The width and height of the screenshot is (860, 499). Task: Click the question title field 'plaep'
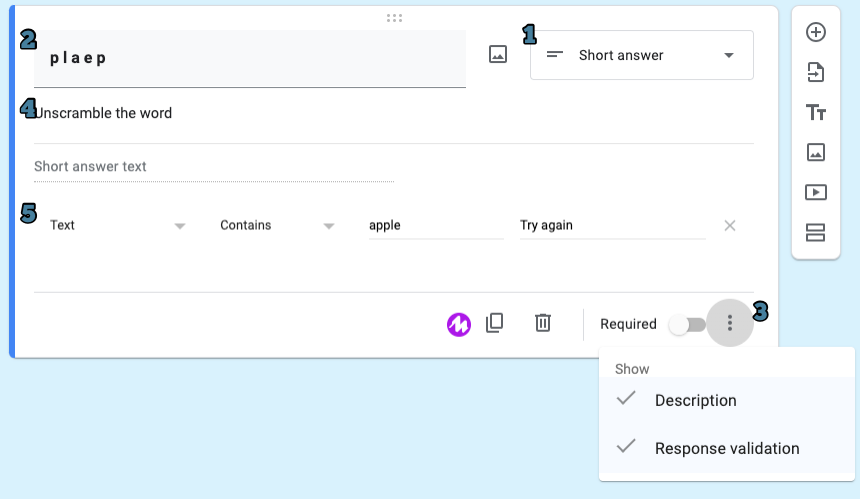pos(249,58)
